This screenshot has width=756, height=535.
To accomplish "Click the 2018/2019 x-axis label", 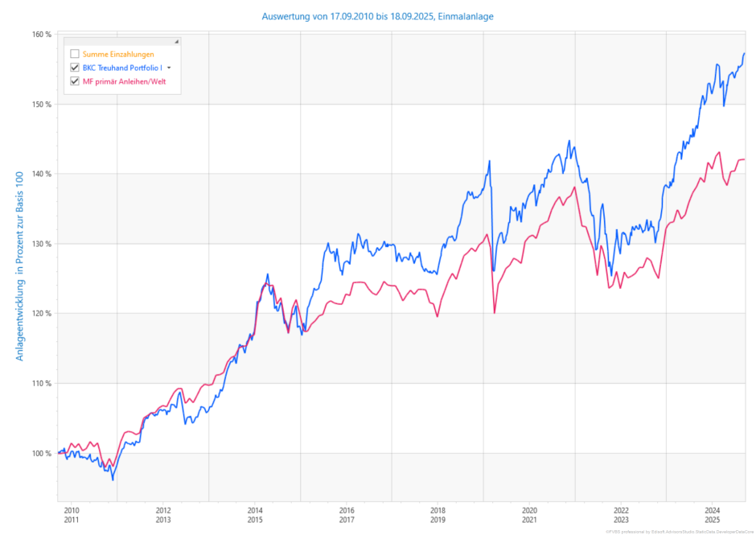I will pos(438,515).
